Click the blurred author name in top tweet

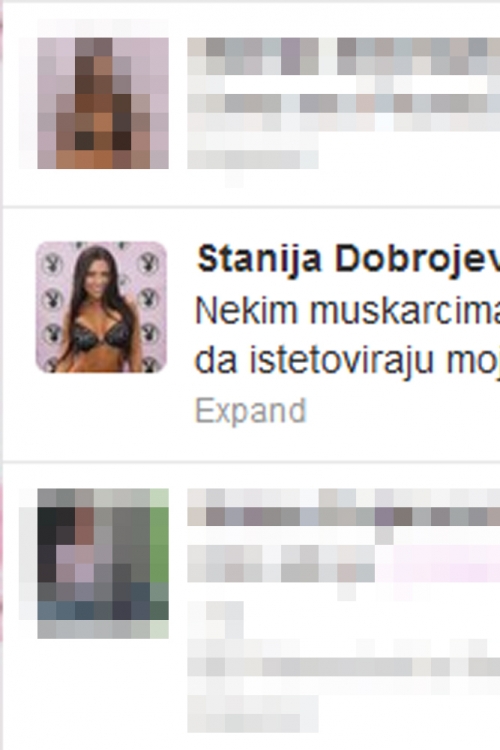pyautogui.click(x=344, y=47)
